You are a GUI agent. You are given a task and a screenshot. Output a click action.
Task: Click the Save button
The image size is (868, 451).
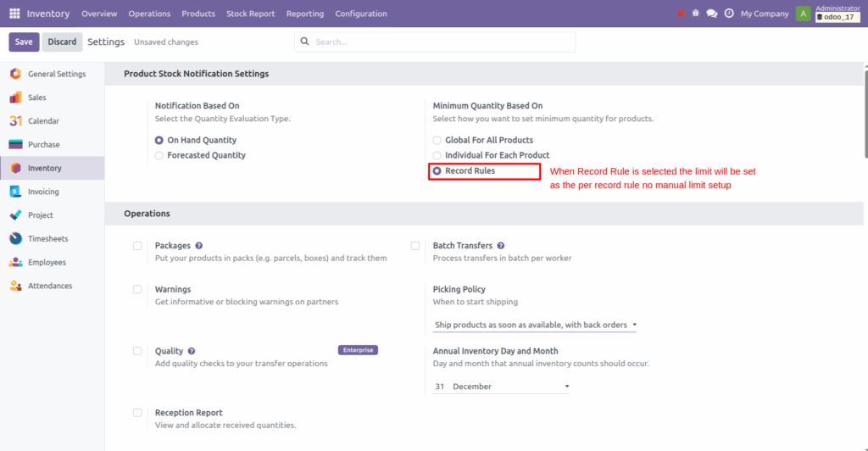point(24,42)
